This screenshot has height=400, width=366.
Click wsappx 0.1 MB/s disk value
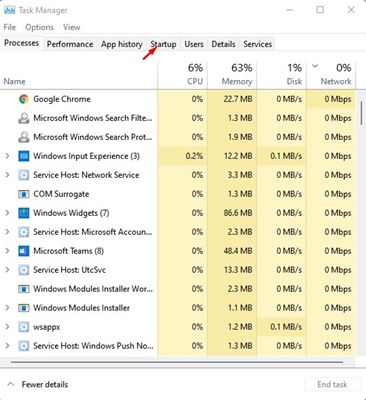[x=286, y=327]
